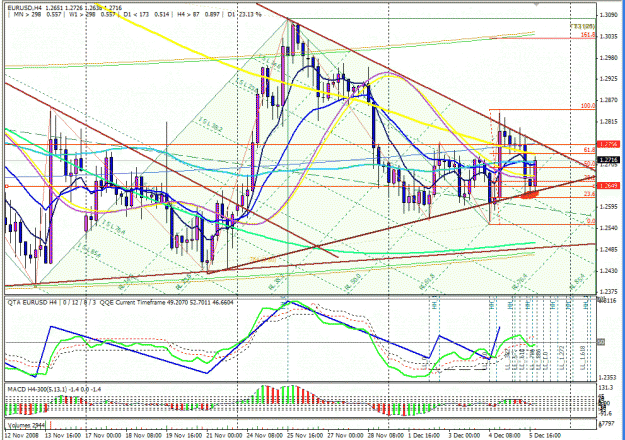The width and height of the screenshot is (625, 440).
Task: Click the red 1.2649 price tag
Action: 608,186
